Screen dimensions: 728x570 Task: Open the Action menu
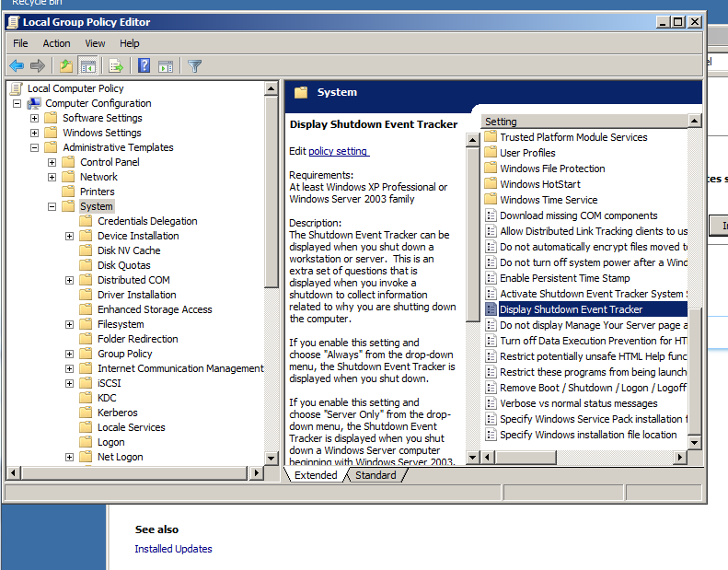pyautogui.click(x=56, y=43)
